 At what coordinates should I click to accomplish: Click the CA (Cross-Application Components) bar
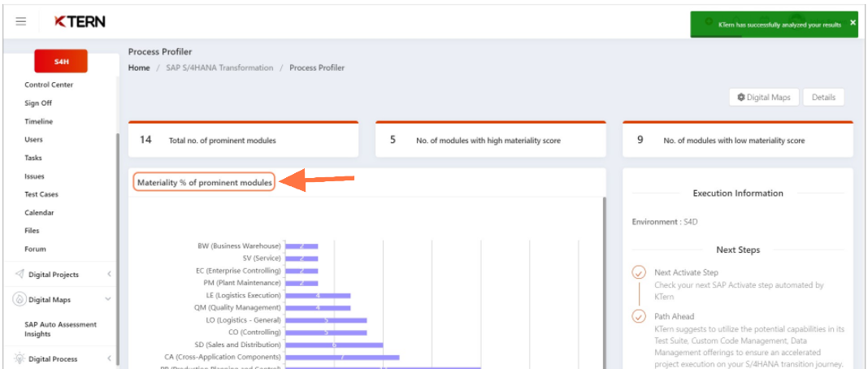pyautogui.click(x=342, y=358)
